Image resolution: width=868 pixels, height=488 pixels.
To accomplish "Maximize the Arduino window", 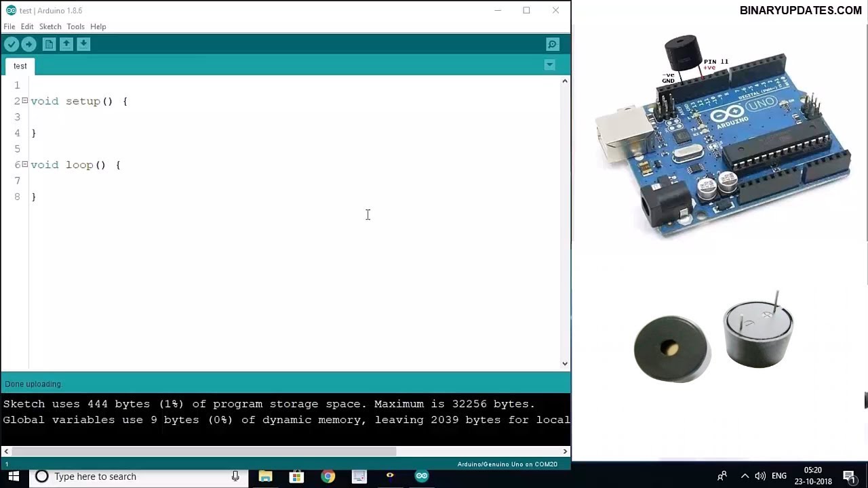I will click(526, 10).
